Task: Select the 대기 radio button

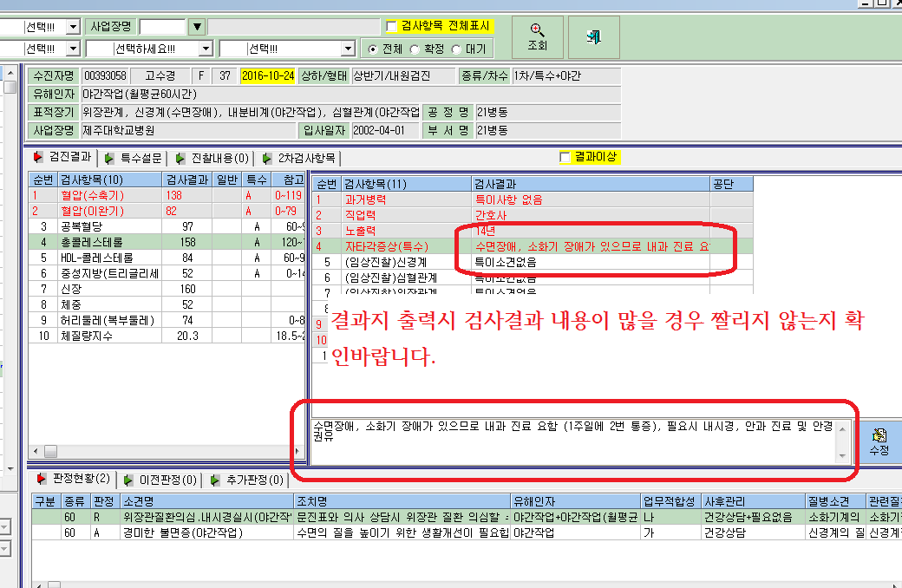Action: click(x=456, y=49)
